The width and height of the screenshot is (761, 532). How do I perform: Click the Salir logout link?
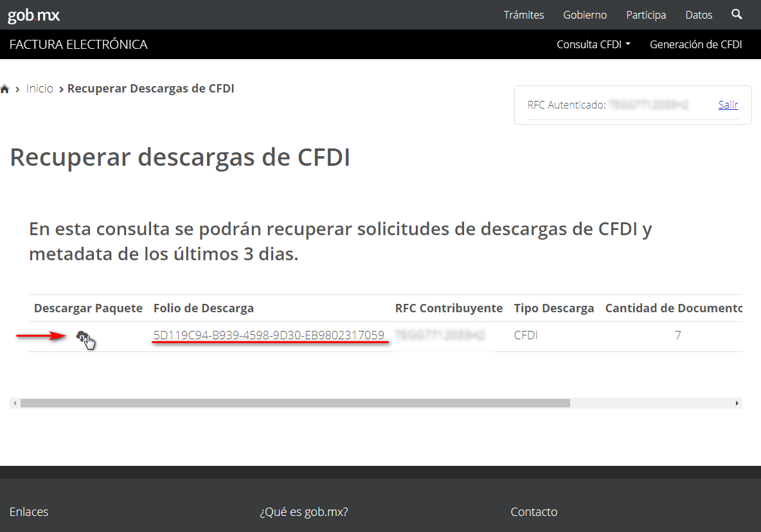[728, 105]
